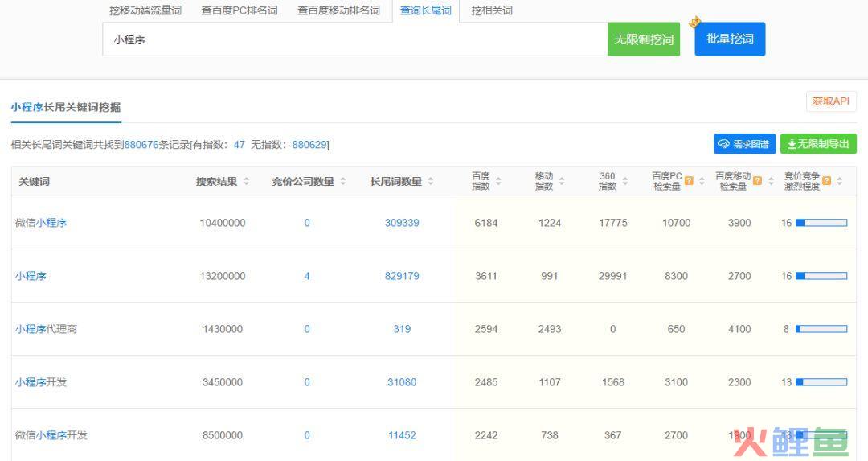Open the 挖相关词 tab

pyautogui.click(x=492, y=10)
